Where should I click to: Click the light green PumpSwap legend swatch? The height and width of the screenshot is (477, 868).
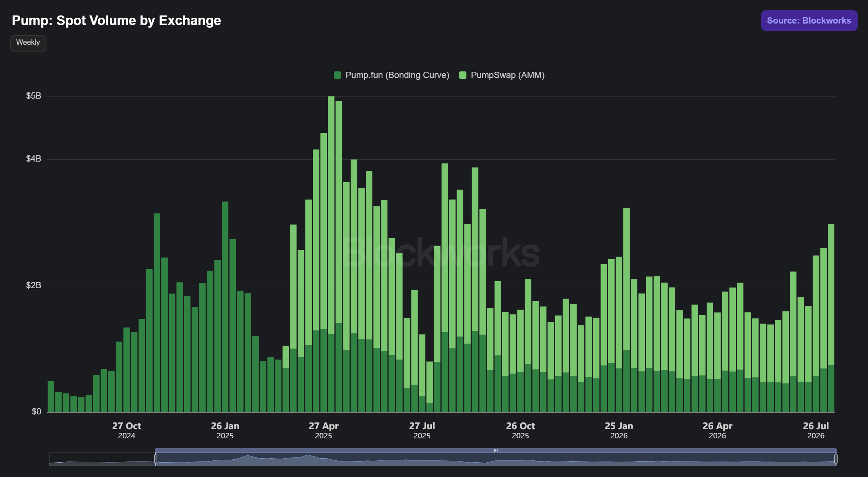coord(463,75)
